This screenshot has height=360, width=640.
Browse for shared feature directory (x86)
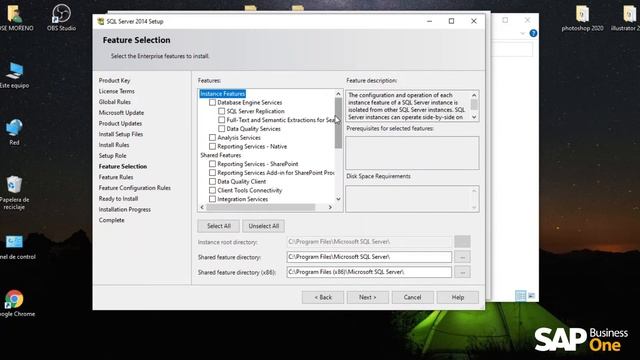point(462,272)
